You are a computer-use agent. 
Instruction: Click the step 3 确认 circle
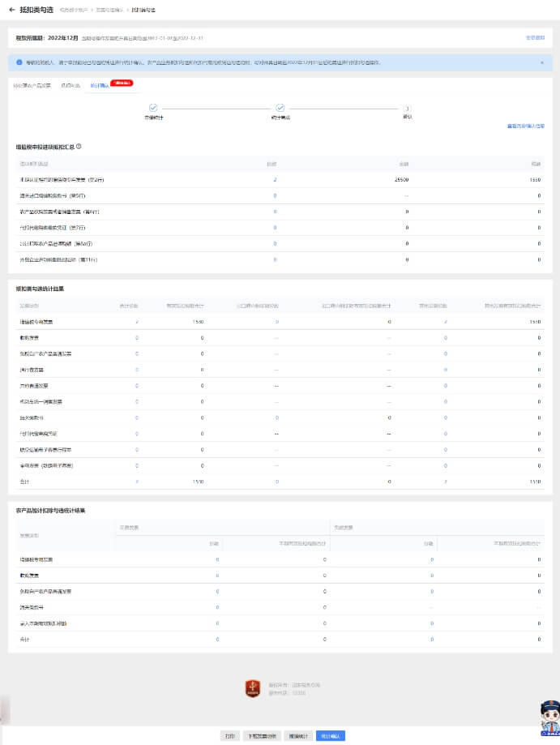(407, 108)
